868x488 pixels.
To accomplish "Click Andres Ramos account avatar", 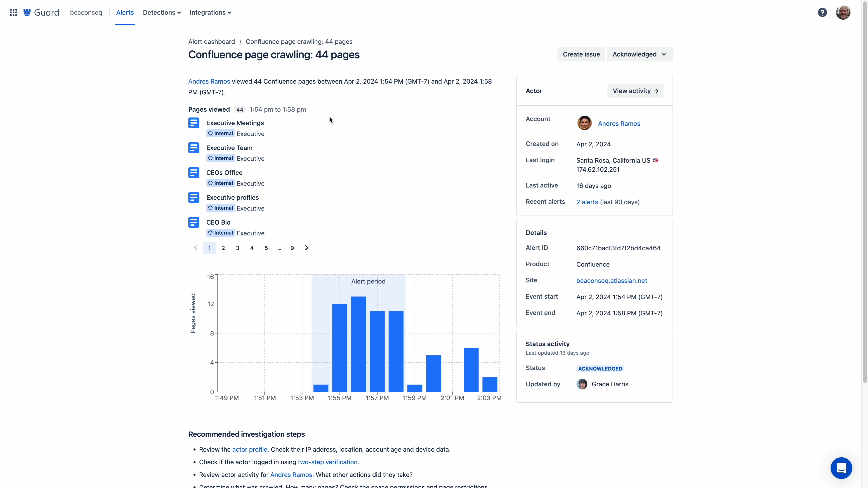I will click(584, 123).
